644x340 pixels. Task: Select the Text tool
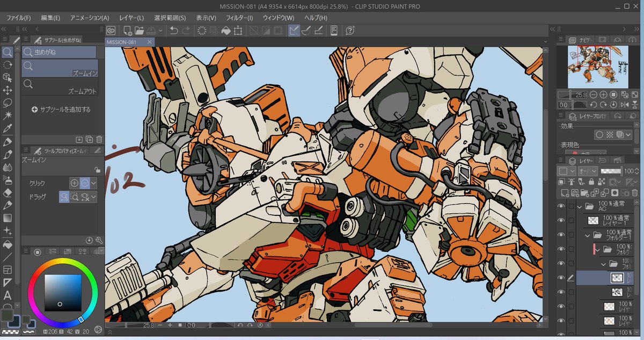point(8,295)
